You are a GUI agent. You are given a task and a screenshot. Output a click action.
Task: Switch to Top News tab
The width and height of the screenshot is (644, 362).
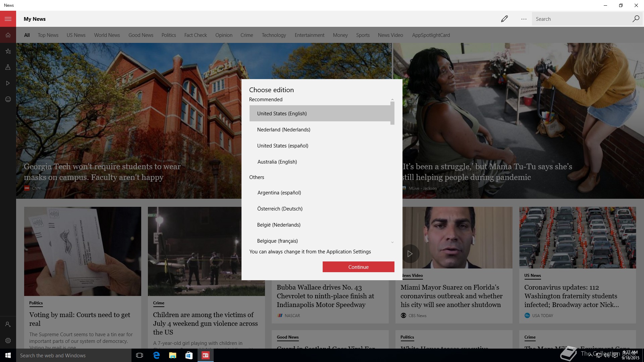coord(48,35)
